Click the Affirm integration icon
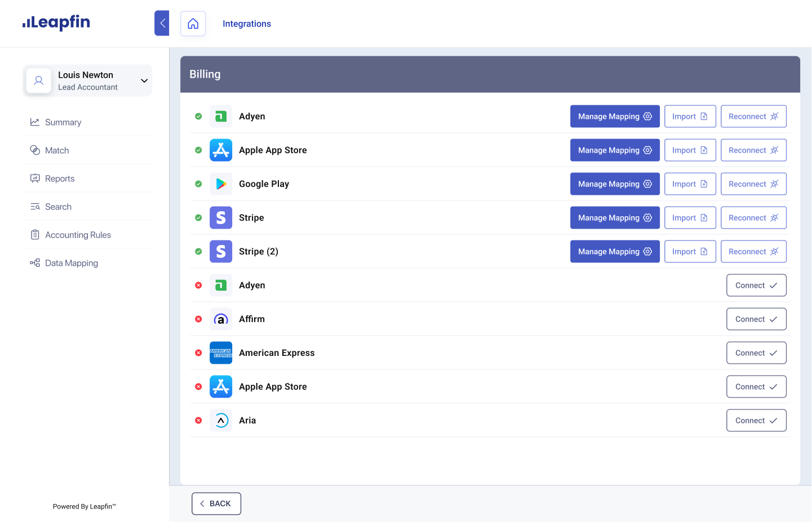The image size is (812, 522). 221,319
